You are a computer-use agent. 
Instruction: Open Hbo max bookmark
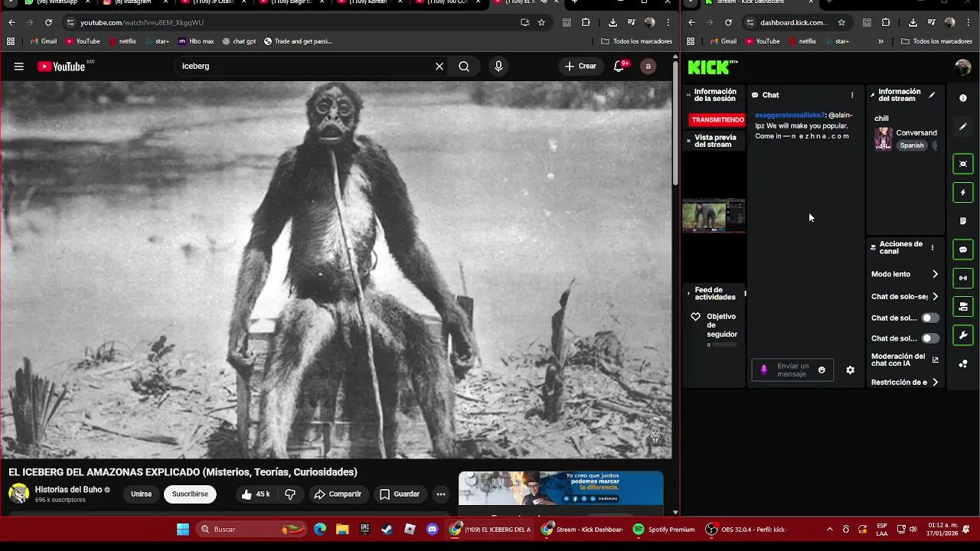(x=196, y=41)
